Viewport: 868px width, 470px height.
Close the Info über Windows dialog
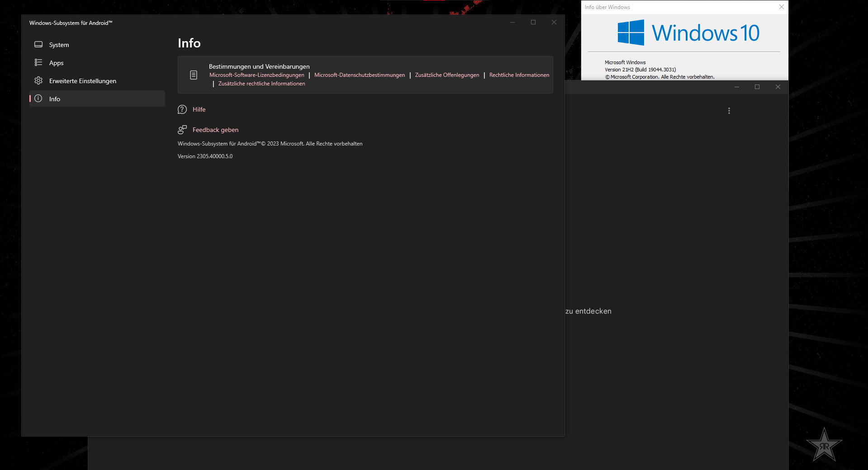781,7
